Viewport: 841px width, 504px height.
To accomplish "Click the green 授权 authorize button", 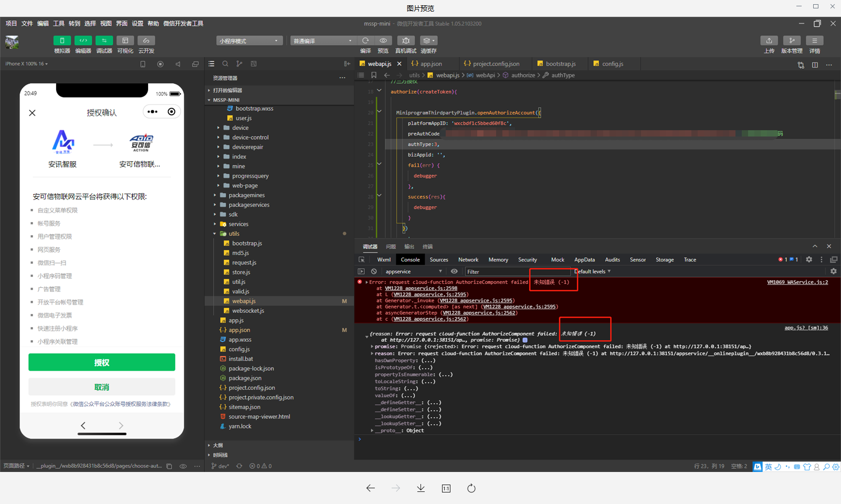I will click(x=102, y=362).
